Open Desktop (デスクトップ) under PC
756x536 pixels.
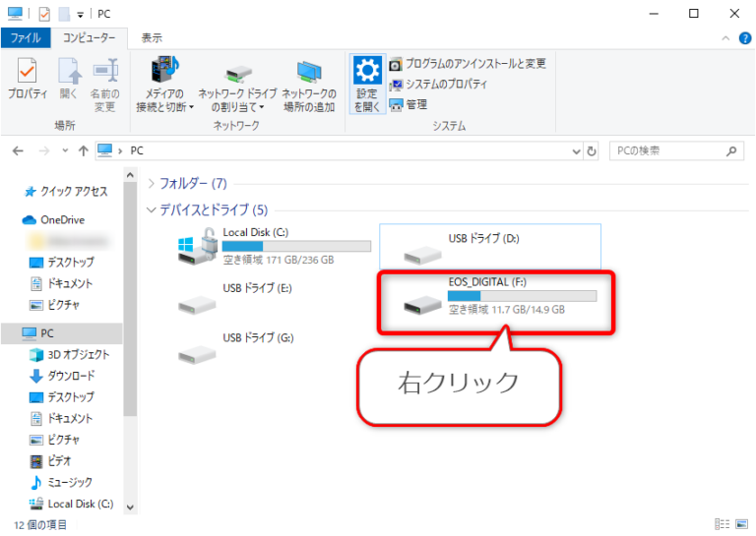pos(62,397)
